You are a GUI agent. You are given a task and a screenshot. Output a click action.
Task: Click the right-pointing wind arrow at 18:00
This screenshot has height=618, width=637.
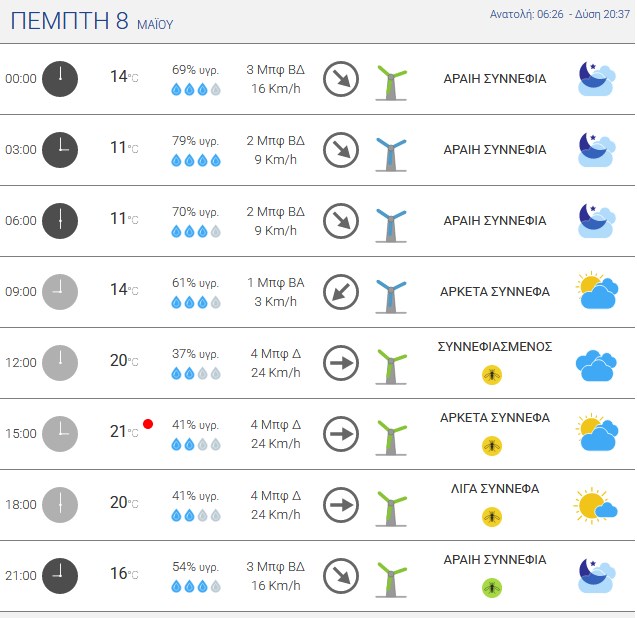tap(341, 505)
